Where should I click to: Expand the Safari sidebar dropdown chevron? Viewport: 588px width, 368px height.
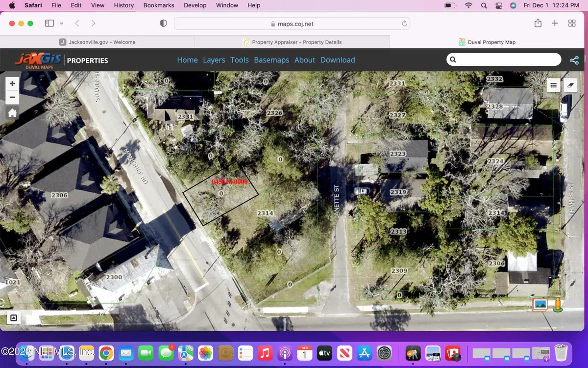(x=61, y=23)
